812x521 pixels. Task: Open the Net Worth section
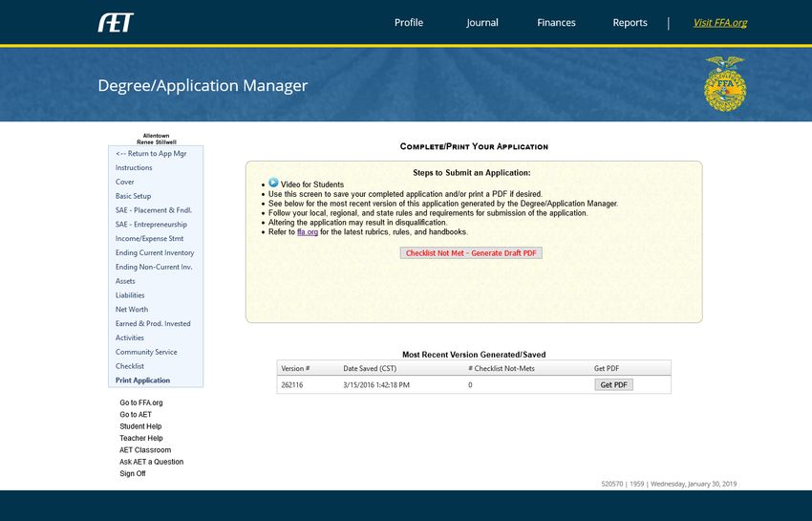coord(132,310)
